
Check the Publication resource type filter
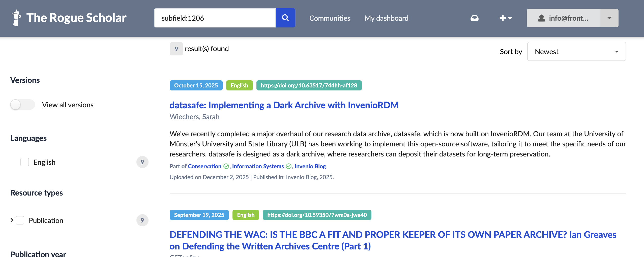point(20,220)
